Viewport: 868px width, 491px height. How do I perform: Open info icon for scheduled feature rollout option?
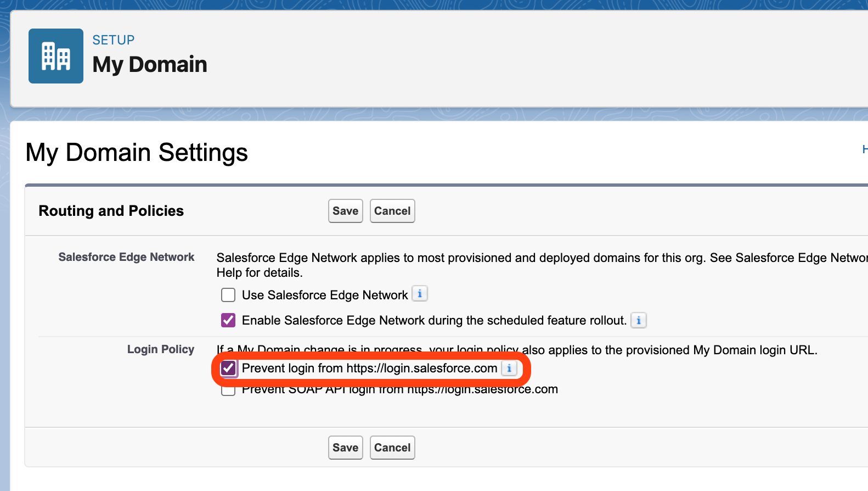point(639,320)
